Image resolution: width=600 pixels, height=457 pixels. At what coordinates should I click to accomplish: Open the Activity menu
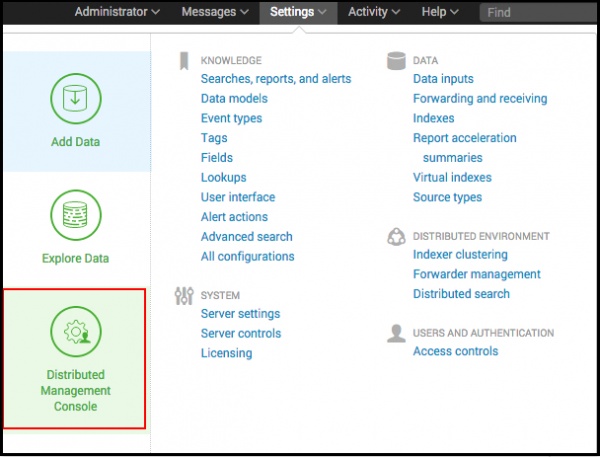tap(374, 12)
